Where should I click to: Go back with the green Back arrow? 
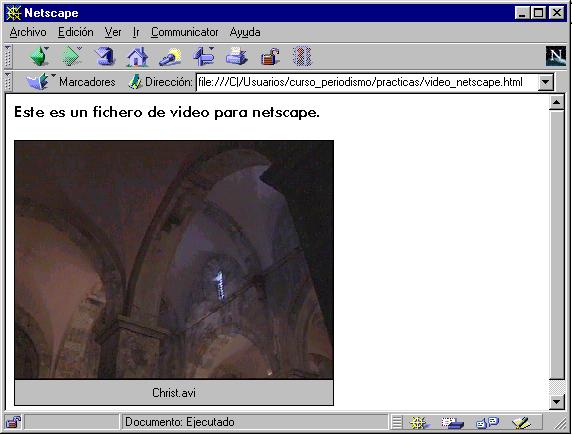(x=39, y=56)
